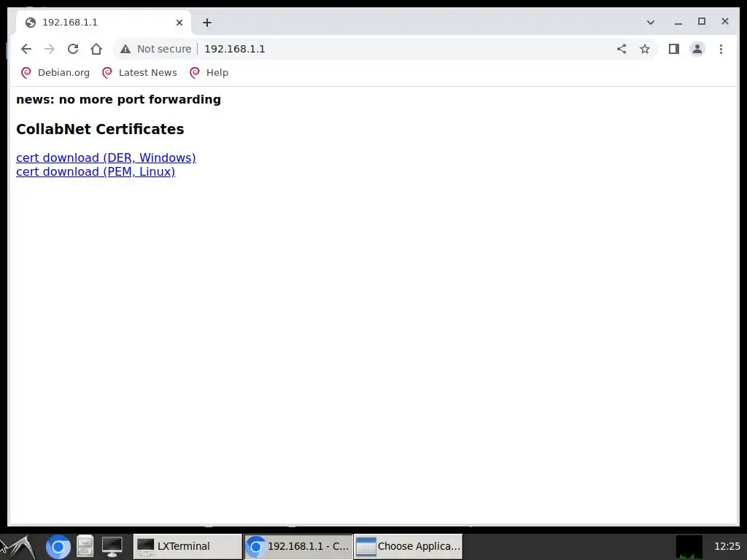Screen dimensions: 747x560
Task: Bookmark this page with the star
Action: [645, 49]
